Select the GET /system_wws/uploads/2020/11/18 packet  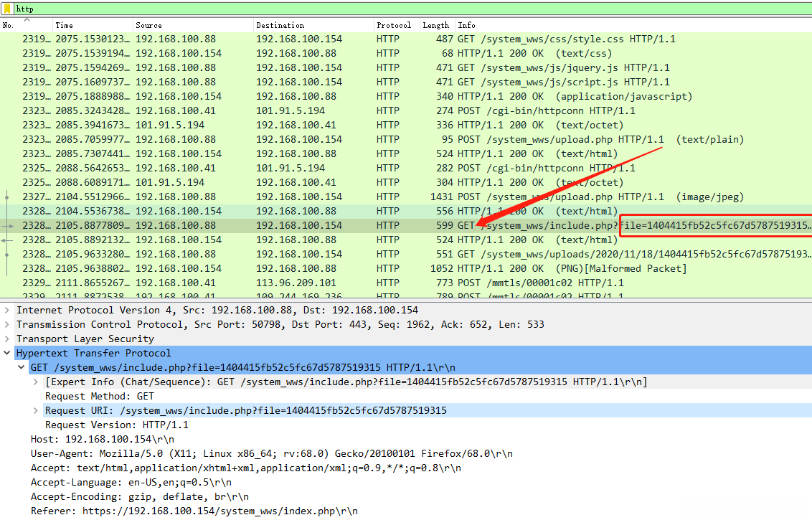click(406, 255)
